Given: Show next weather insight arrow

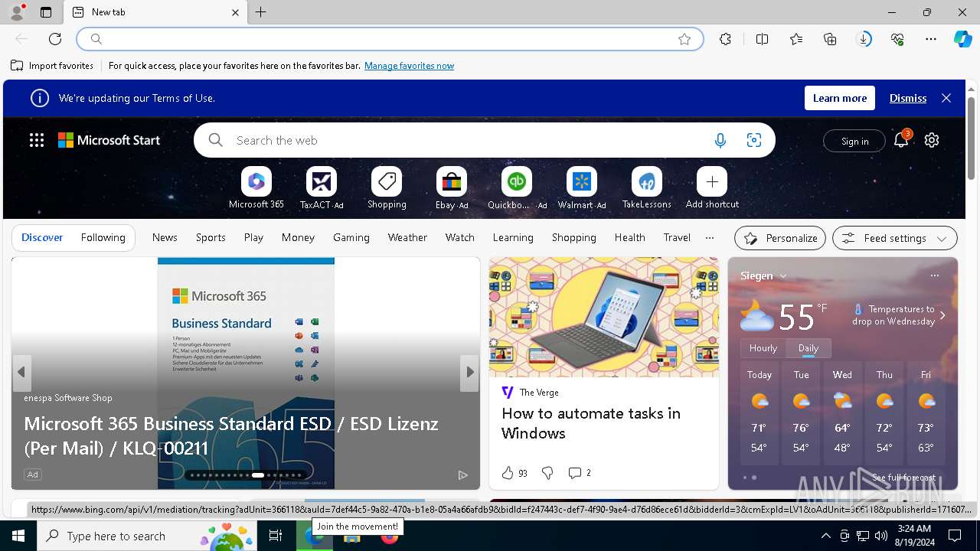Looking at the screenshot, I should 942,315.
